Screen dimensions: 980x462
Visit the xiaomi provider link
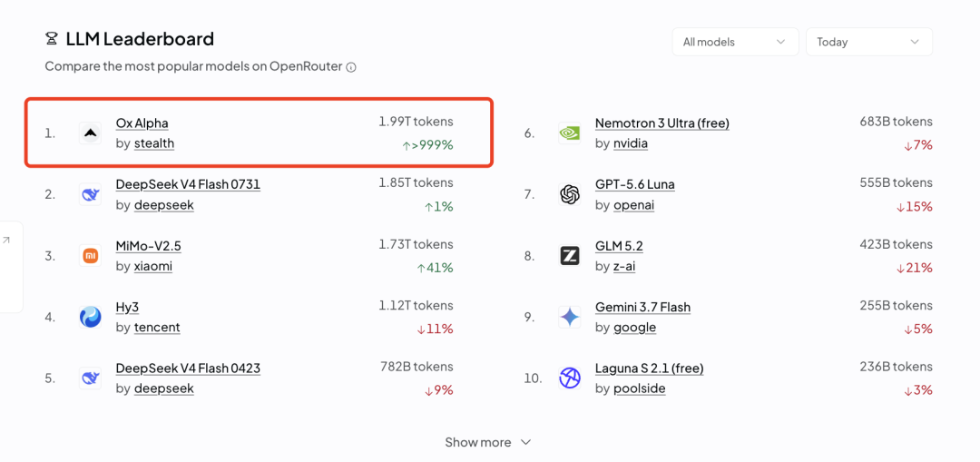(153, 266)
